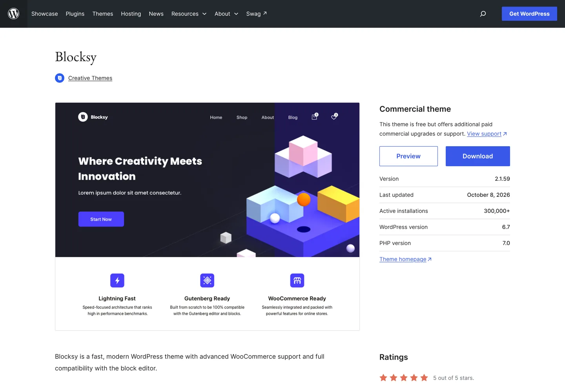Click the Lightning Fast bolt icon
This screenshot has height=392, width=565.
pos(117,280)
